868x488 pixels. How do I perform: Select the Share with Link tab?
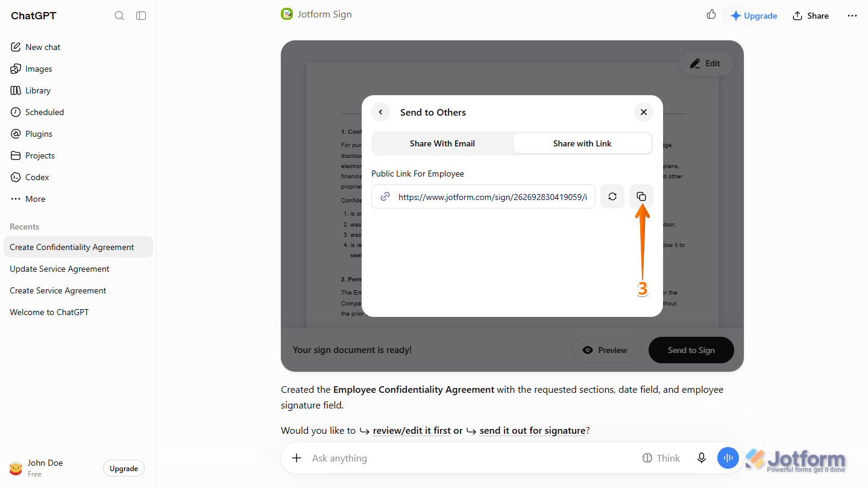582,143
